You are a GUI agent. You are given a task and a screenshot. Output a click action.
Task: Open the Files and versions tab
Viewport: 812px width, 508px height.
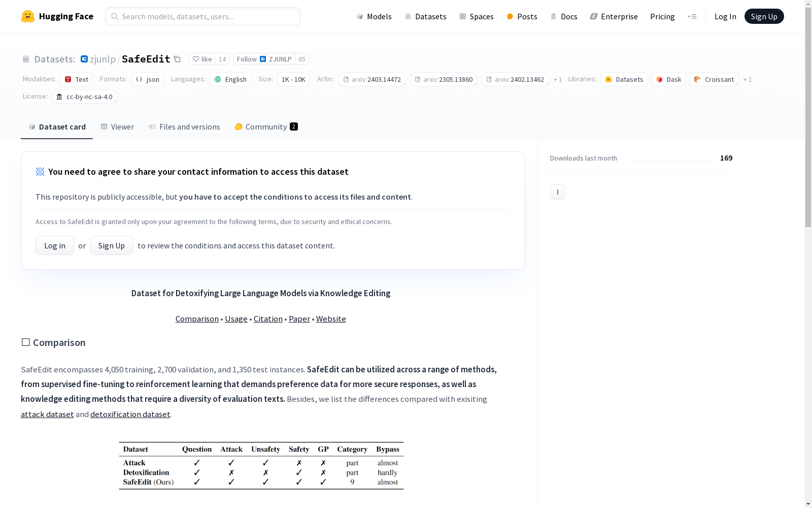(184, 127)
